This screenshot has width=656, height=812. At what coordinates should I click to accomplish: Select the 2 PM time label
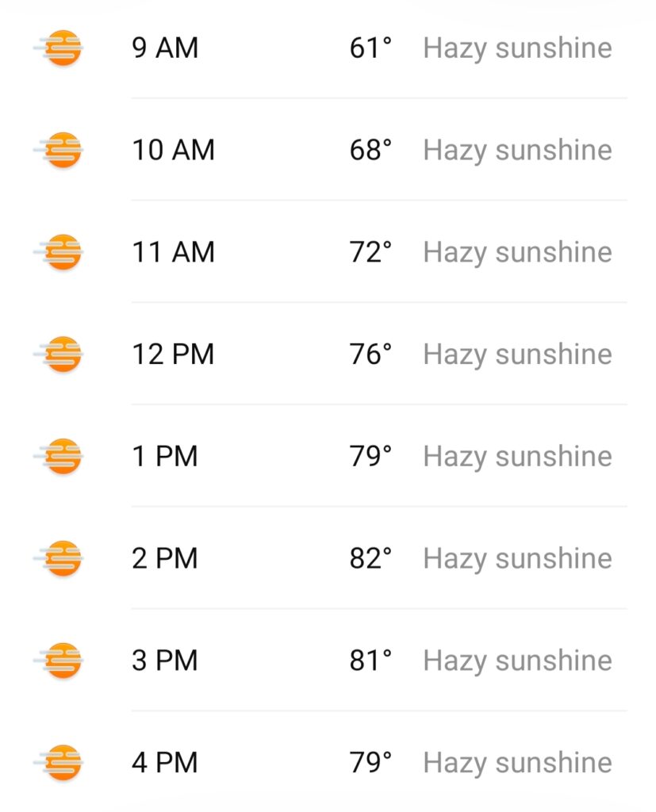tap(165, 558)
